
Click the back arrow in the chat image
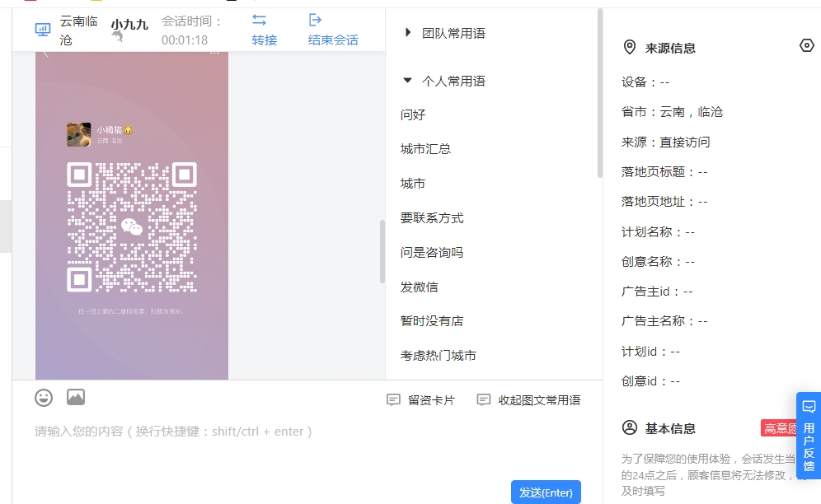(46, 54)
